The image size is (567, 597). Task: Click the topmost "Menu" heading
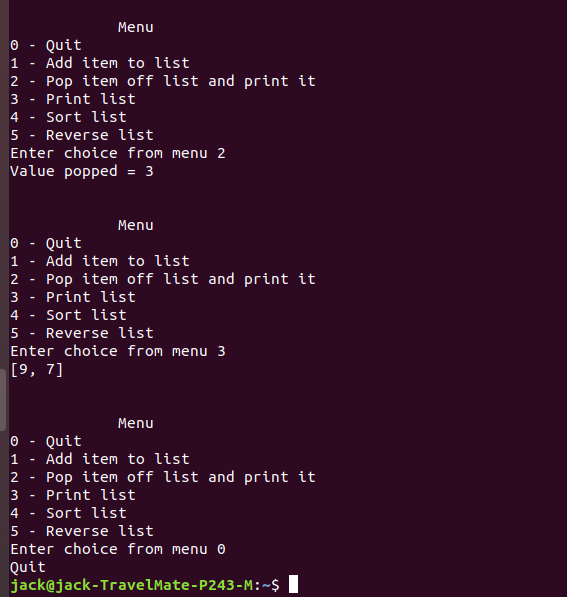pos(136,27)
